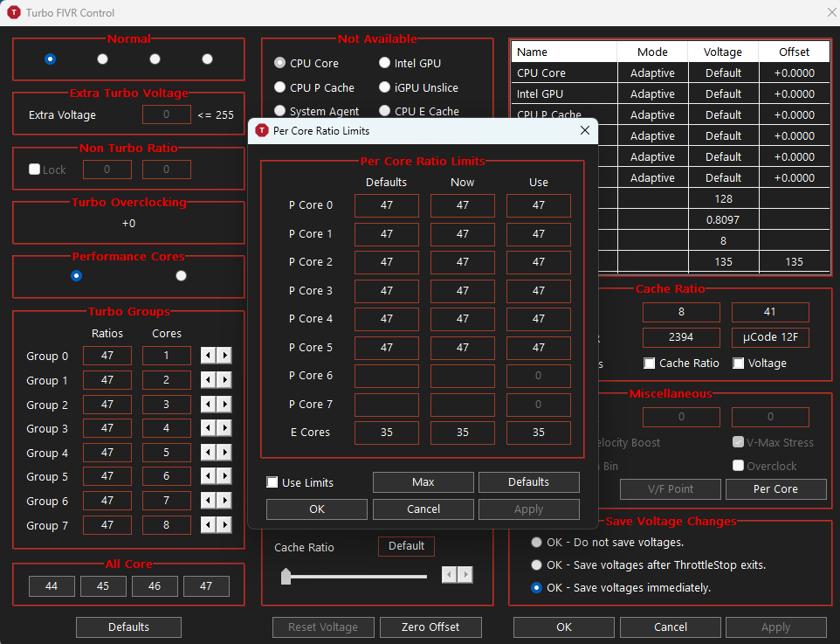Confirm Per Core Ratio Limits with OK
Image resolution: width=840 pixels, height=644 pixels.
point(317,509)
